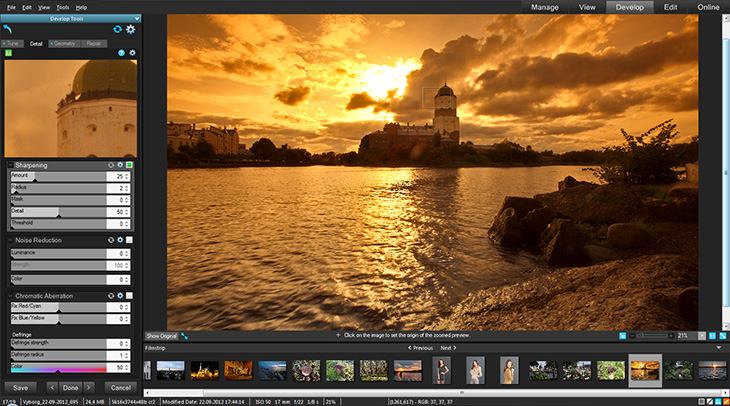Collapse the Sharpening section

tap(9, 165)
